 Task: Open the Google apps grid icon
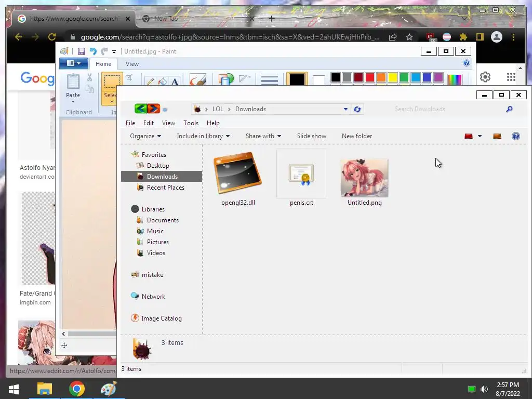coord(511,77)
